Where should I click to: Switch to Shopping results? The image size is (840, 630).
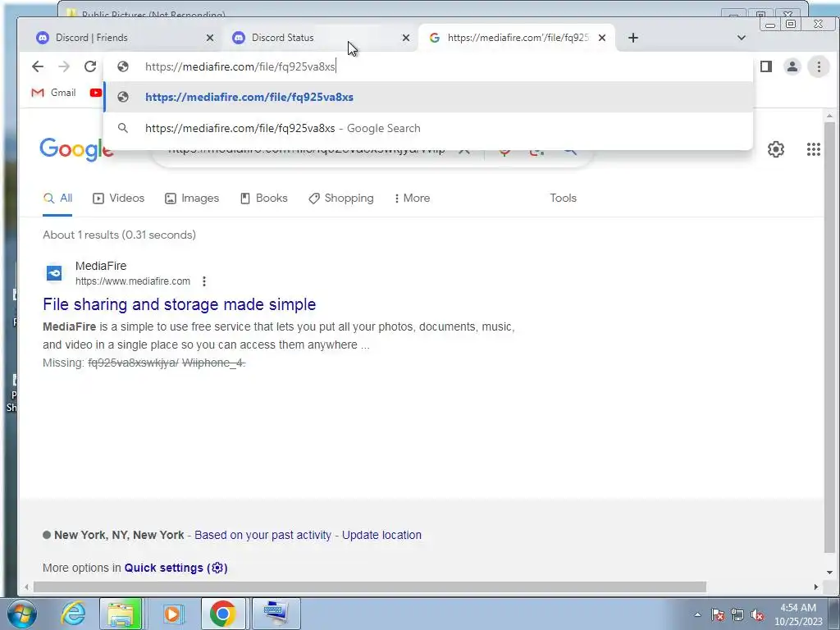340,199
